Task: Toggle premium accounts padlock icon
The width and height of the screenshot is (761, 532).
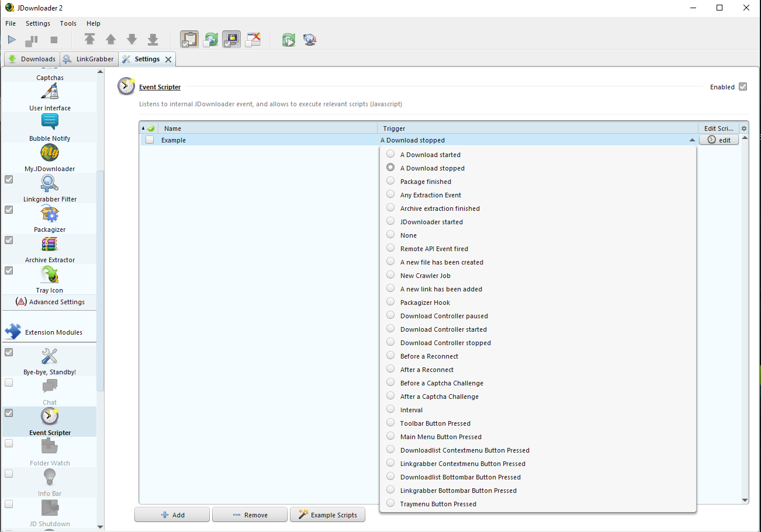Action: coord(231,40)
